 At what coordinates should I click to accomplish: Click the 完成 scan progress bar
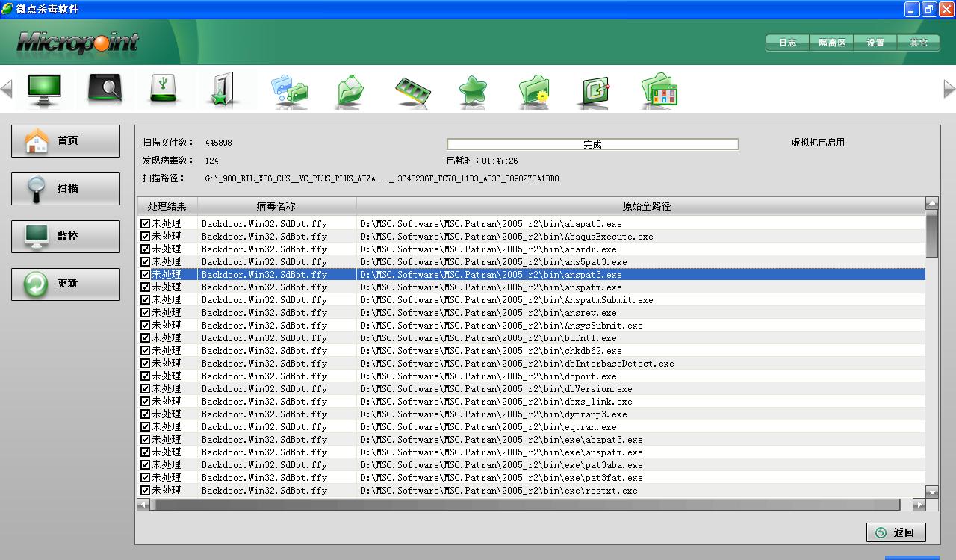point(592,144)
